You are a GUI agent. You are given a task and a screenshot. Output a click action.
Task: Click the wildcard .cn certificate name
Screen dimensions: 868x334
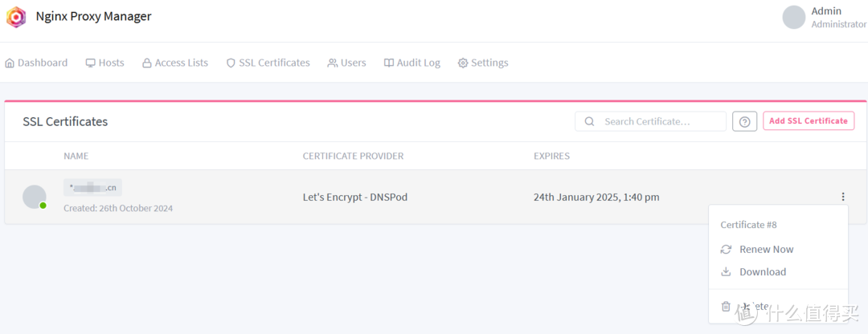point(93,188)
